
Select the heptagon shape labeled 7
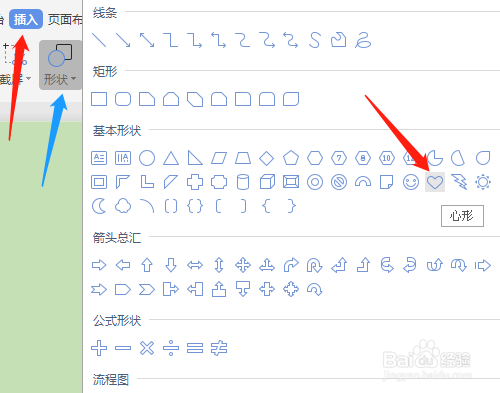point(339,158)
